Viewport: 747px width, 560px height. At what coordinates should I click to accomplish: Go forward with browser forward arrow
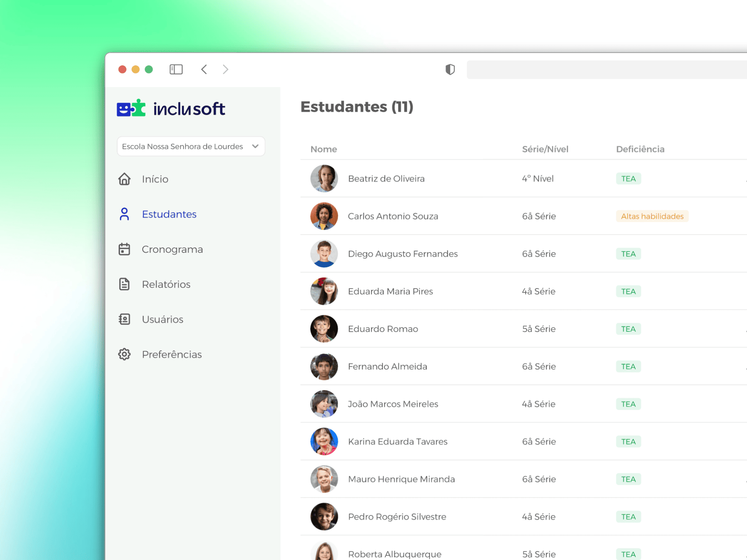(226, 70)
